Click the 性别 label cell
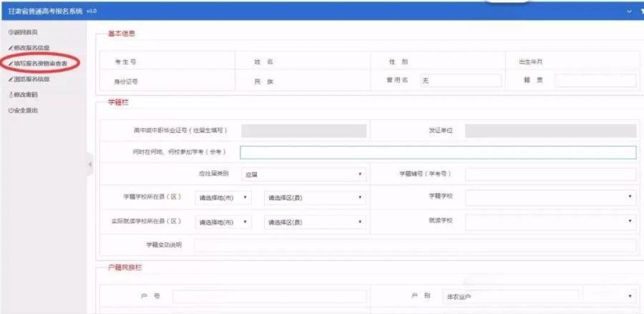644x314 pixels. [x=399, y=62]
